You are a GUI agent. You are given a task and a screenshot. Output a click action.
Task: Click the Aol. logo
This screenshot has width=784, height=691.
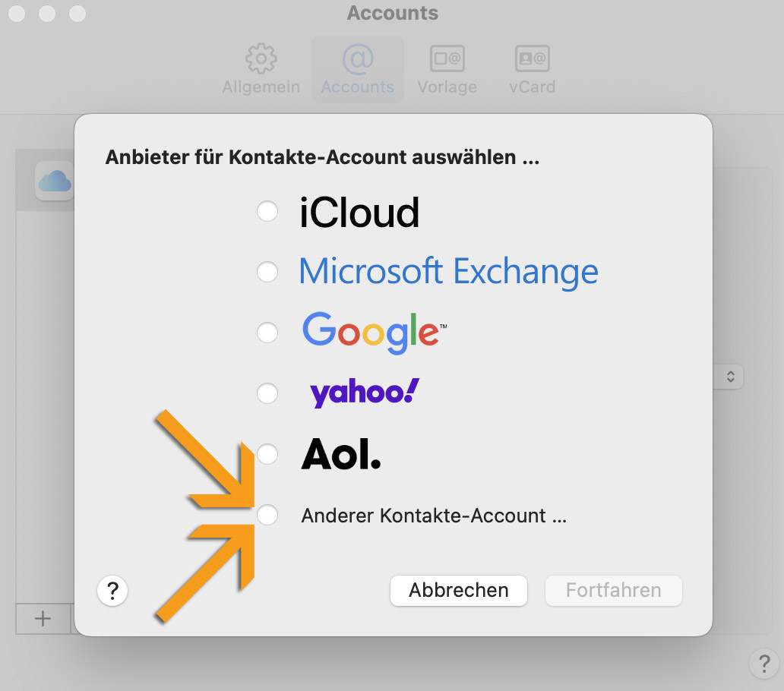click(341, 454)
